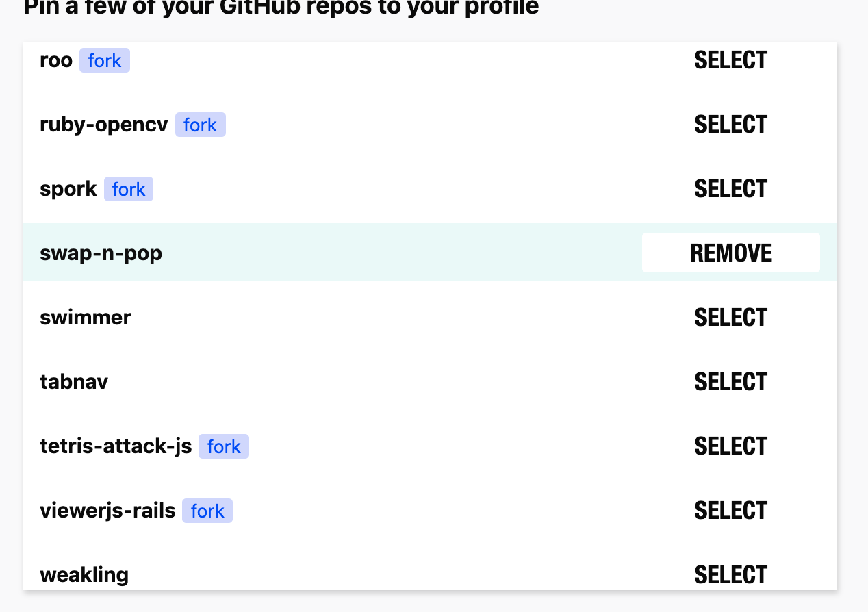This screenshot has height=612, width=868.
Task: Select the spork repo for pinning
Action: click(x=730, y=189)
